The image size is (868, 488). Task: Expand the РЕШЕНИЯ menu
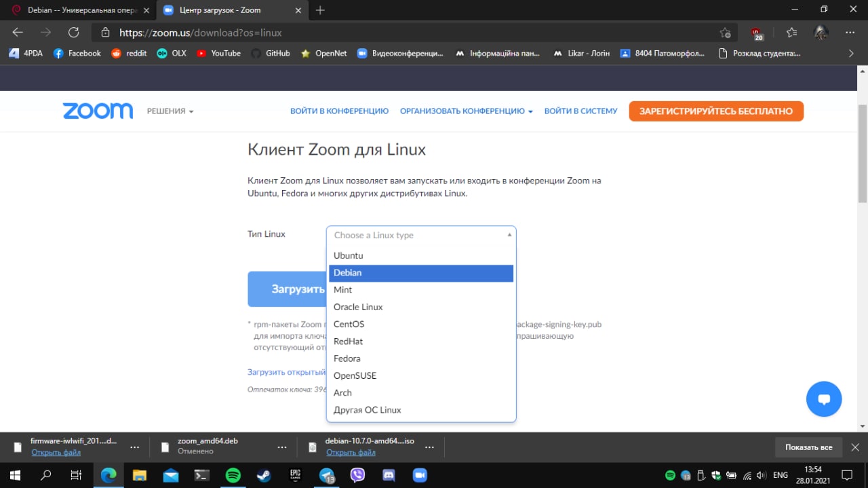[x=170, y=111]
